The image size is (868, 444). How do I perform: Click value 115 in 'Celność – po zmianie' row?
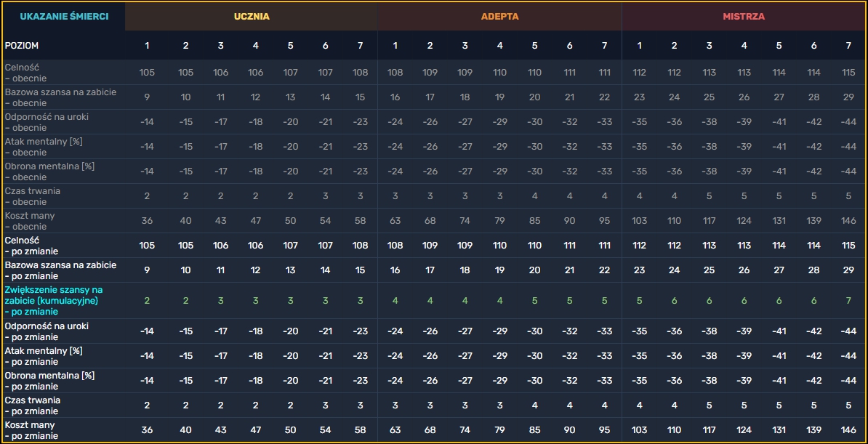click(x=848, y=245)
